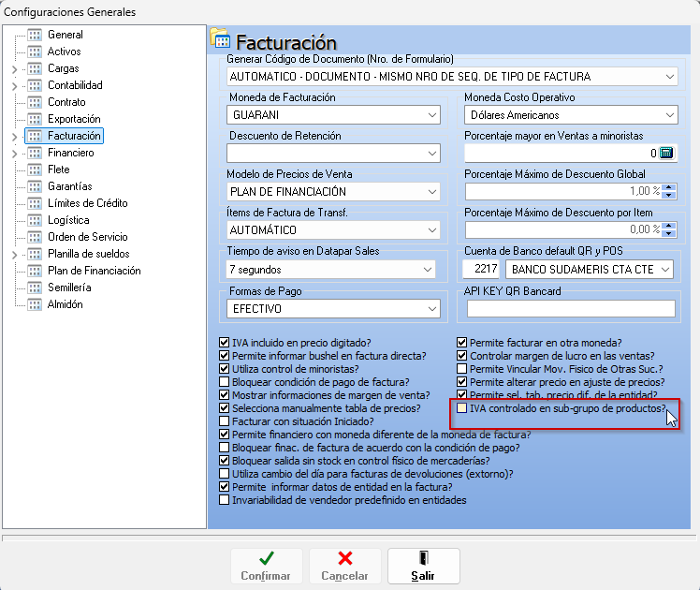Enable Permite Vincular Mov. Fisico de Otras Suc.
The width and height of the screenshot is (700, 590).
click(461, 369)
